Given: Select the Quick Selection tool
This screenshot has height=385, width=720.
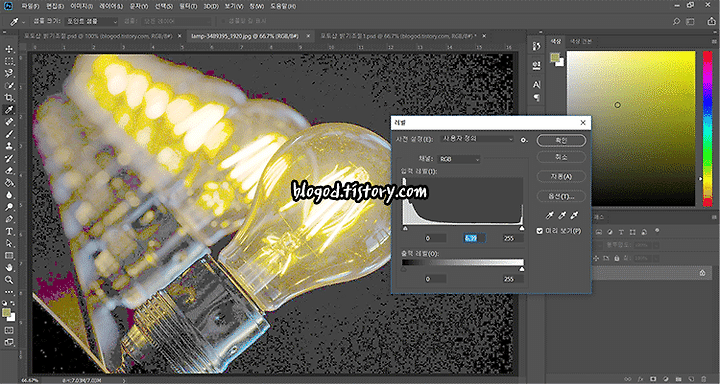Looking at the screenshot, I should (x=9, y=85).
